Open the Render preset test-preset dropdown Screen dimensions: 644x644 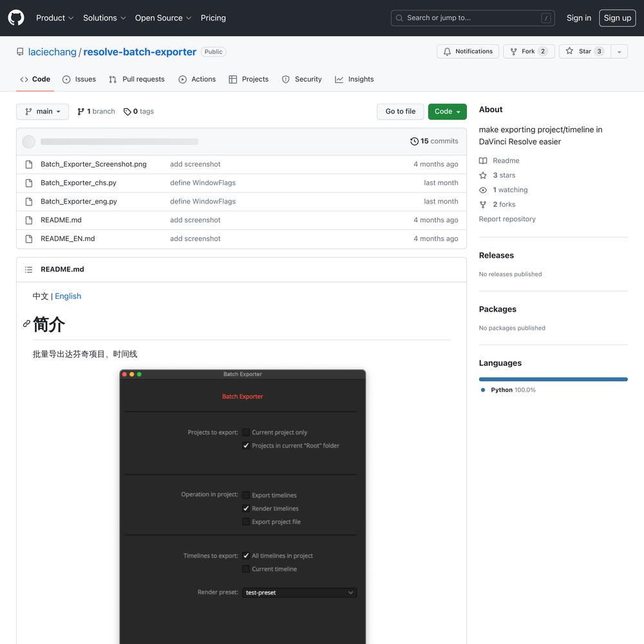point(299,592)
